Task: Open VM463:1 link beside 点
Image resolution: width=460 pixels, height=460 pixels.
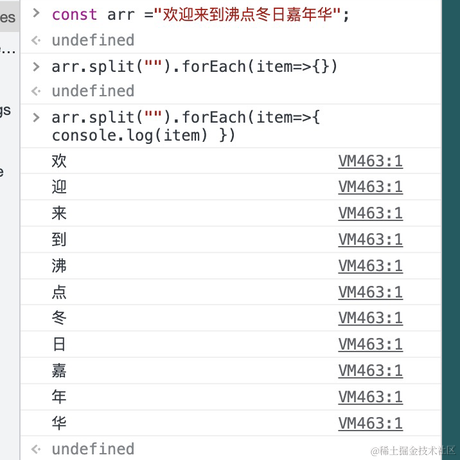Action: [x=370, y=292]
